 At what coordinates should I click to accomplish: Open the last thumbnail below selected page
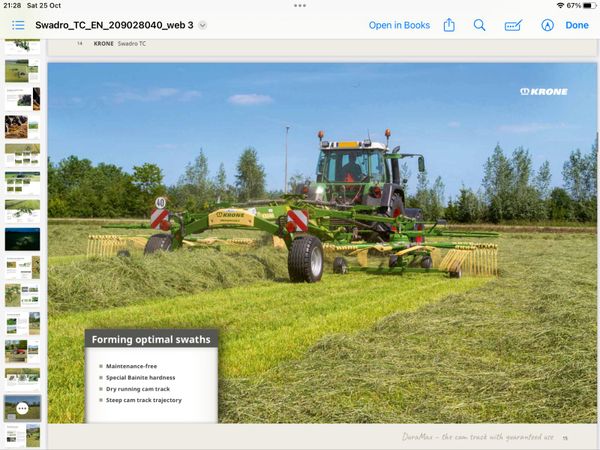coord(22,435)
